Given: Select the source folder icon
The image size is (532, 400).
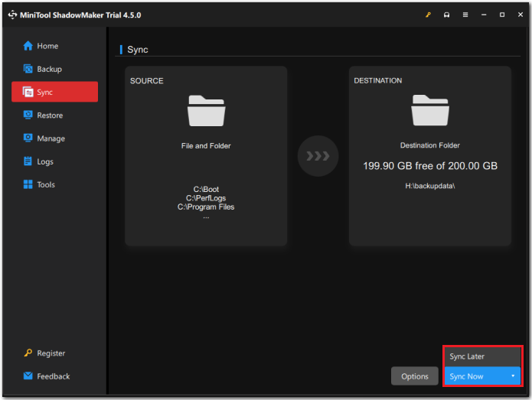Looking at the screenshot, I should pos(206,111).
